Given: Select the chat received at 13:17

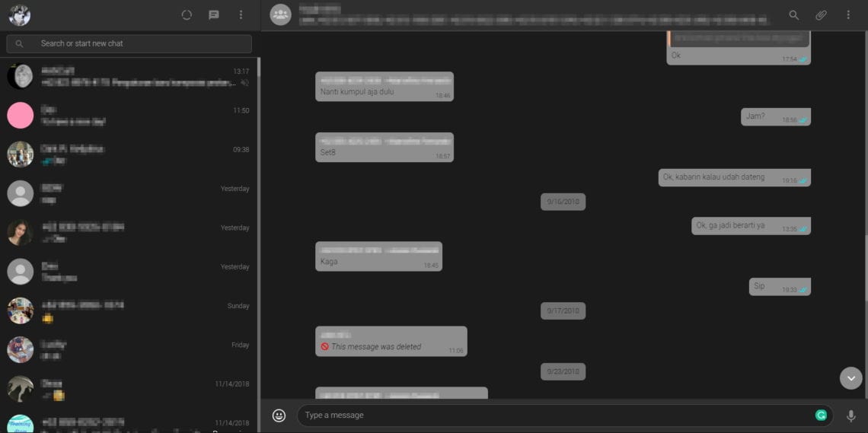Looking at the screenshot, I should point(129,76).
